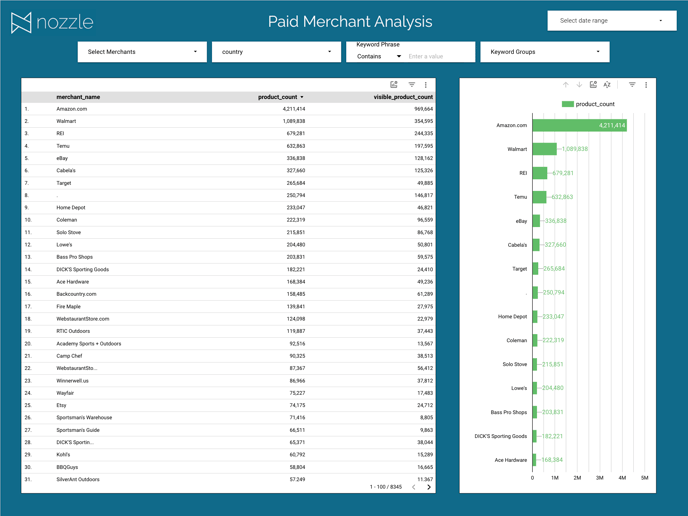Open the Select date range dropdown
Image resolution: width=688 pixels, height=516 pixels.
(x=612, y=21)
